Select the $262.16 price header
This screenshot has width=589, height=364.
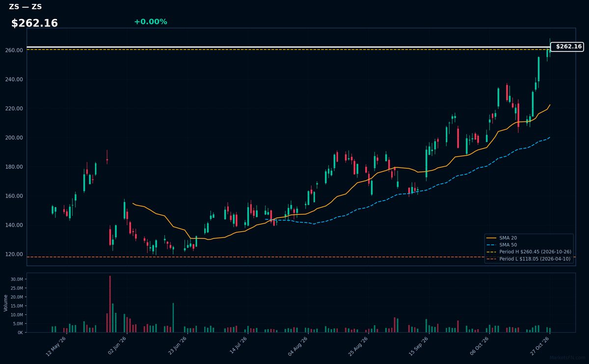(x=34, y=23)
